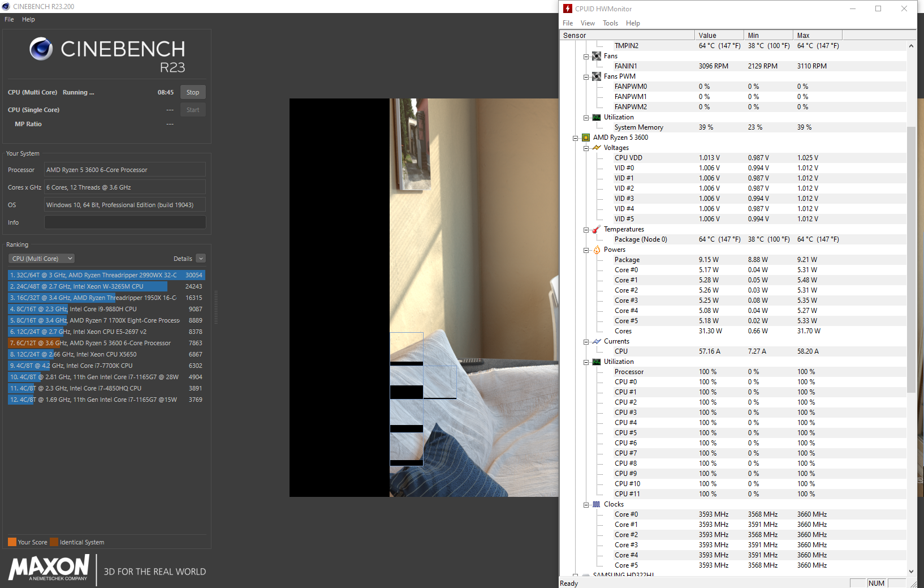Click the rendering preview image
Screen dimensions: 924x588
(x=424, y=298)
